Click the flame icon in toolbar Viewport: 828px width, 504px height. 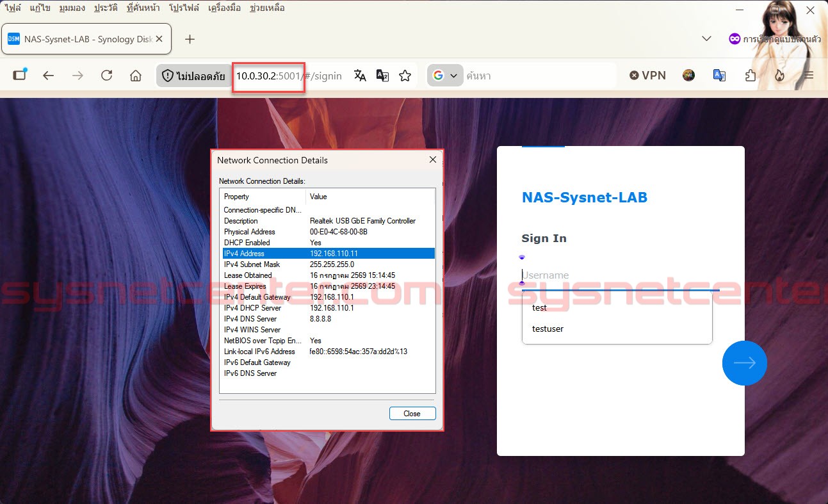[x=779, y=76]
